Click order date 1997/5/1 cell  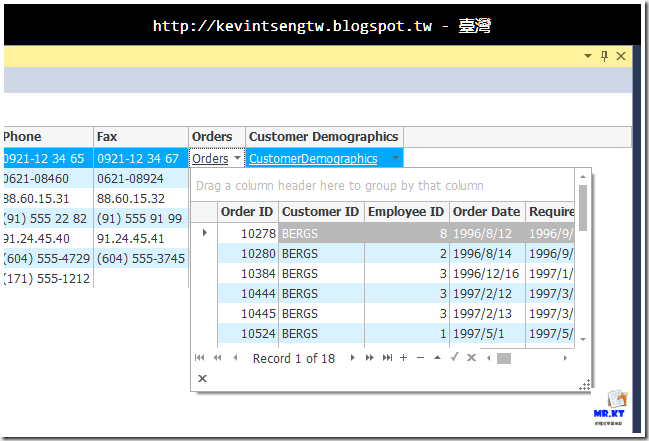pyautogui.click(x=488, y=333)
